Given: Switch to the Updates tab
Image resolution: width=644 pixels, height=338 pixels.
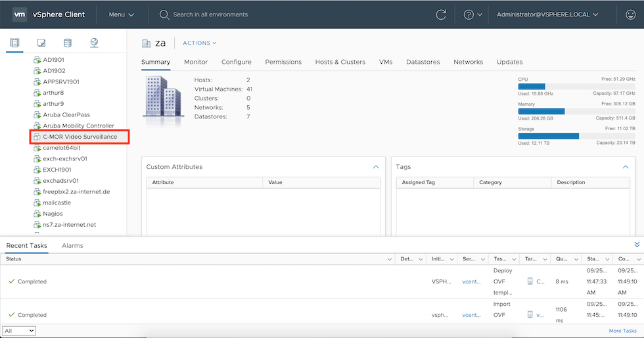Looking at the screenshot, I should 510,62.
